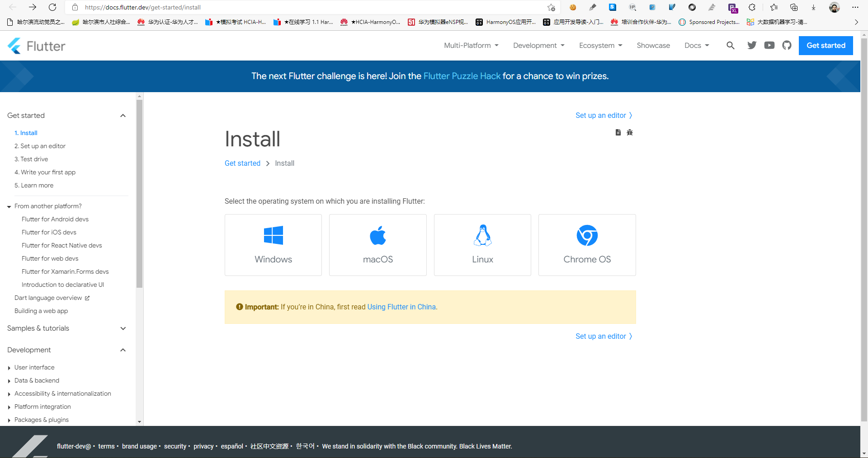Open the purple XL extension icon
The width and height of the screenshot is (868, 458).
pyautogui.click(x=732, y=7)
